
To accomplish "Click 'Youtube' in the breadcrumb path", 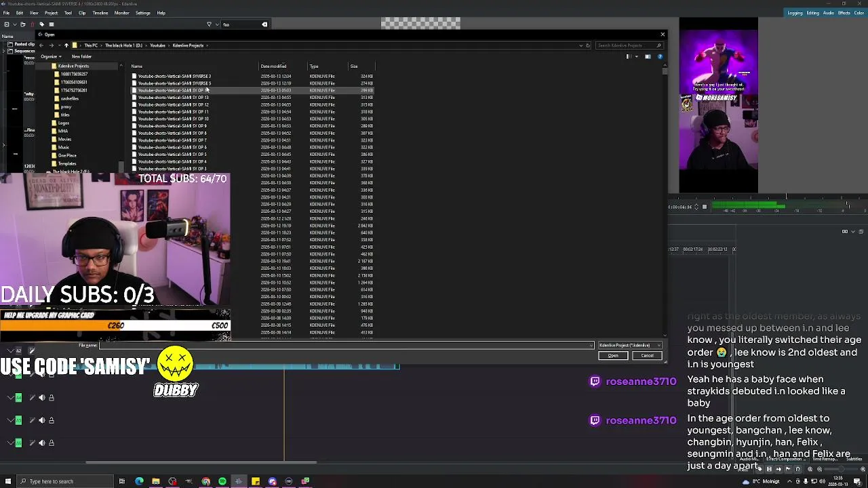I will pos(157,45).
